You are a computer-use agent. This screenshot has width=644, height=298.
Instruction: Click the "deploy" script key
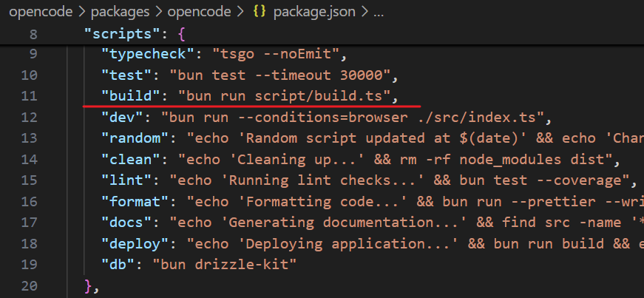tap(135, 244)
